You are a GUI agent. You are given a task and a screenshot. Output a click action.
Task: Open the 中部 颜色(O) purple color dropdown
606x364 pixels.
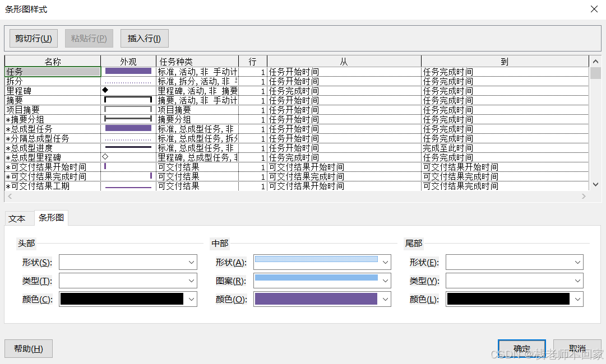(322, 299)
